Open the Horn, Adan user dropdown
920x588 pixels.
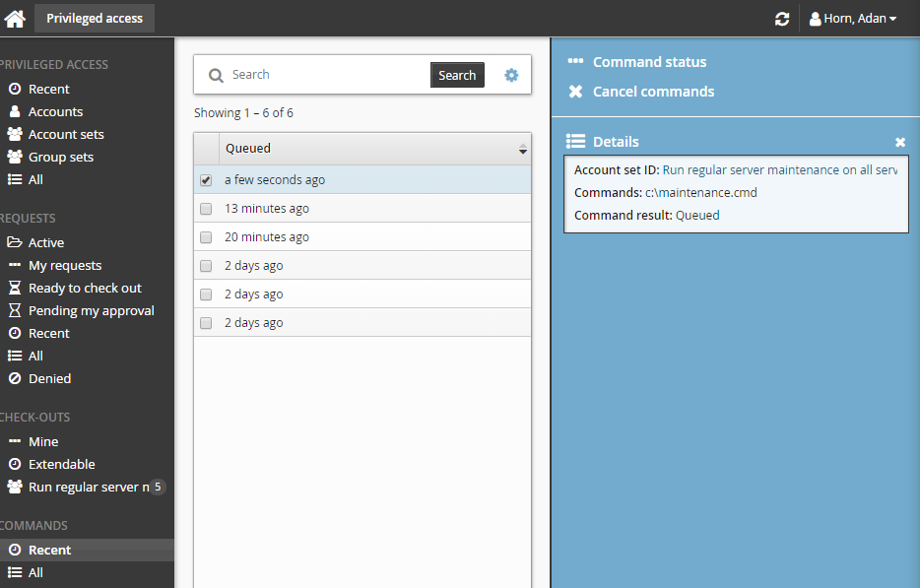[x=853, y=19]
